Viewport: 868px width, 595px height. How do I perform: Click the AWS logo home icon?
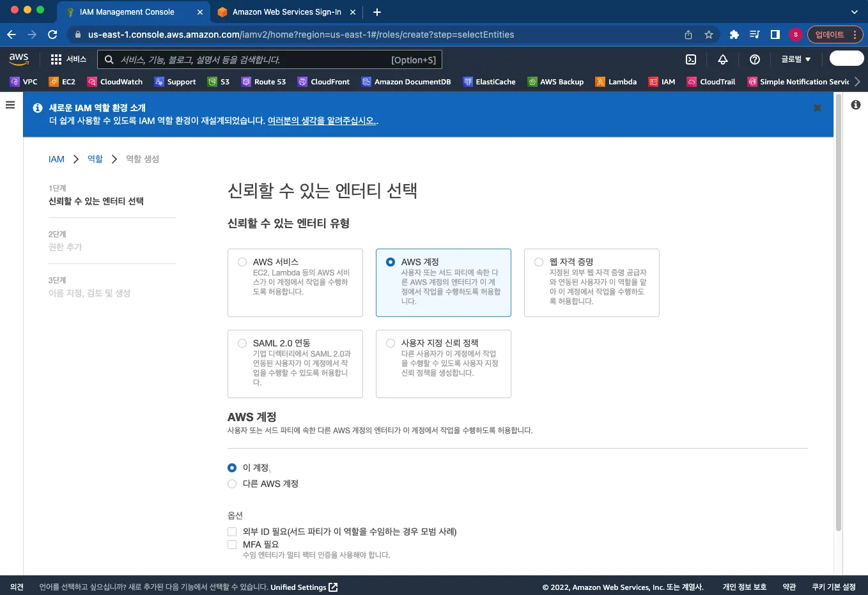point(19,59)
